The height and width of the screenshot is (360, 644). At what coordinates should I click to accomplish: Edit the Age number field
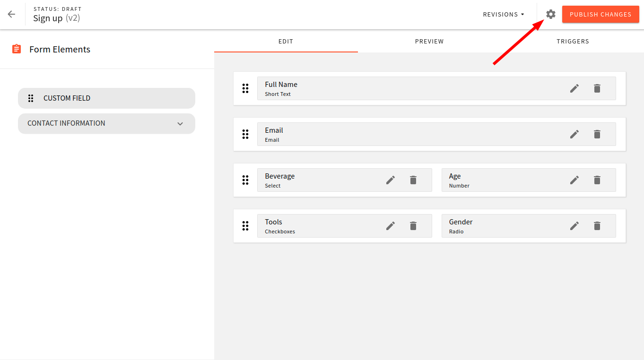pos(574,180)
